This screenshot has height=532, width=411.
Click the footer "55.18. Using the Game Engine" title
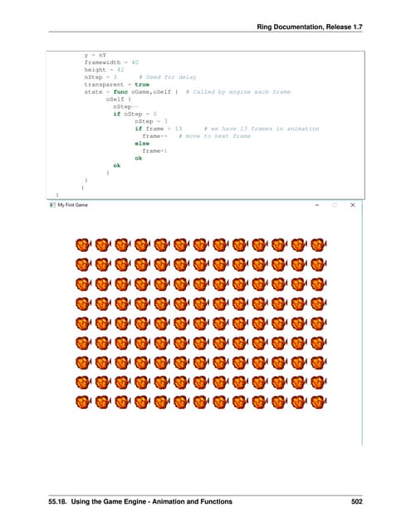click(x=140, y=501)
